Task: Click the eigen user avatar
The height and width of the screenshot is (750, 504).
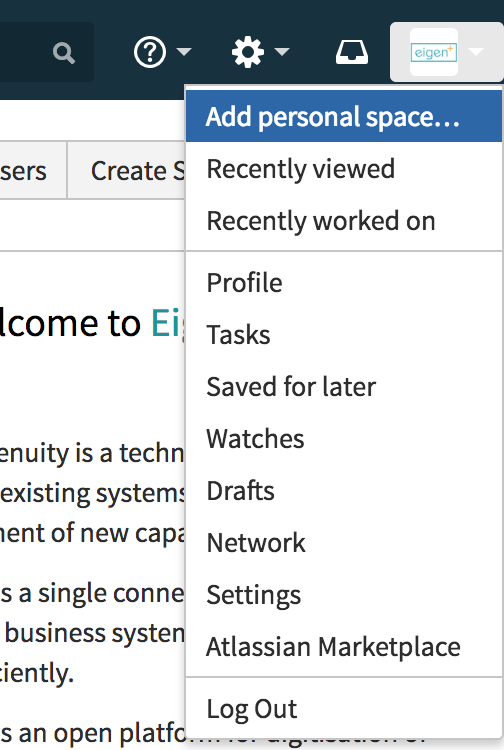Action: [x=434, y=52]
